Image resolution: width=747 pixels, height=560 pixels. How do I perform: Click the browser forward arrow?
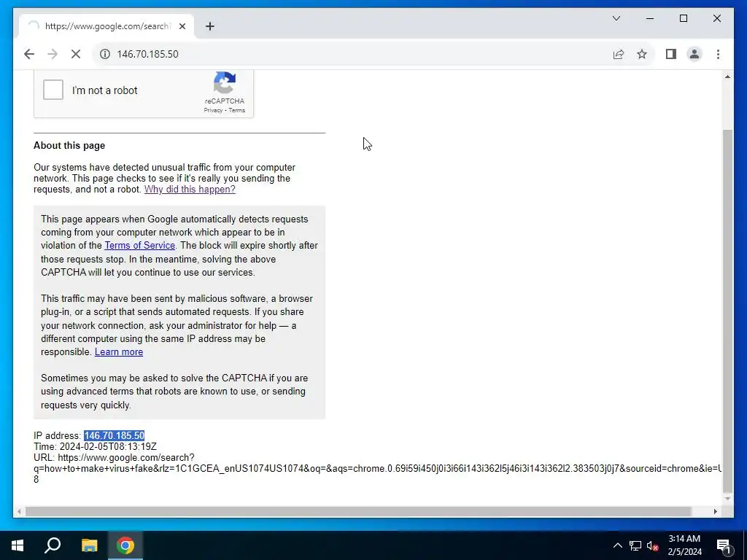(x=53, y=54)
